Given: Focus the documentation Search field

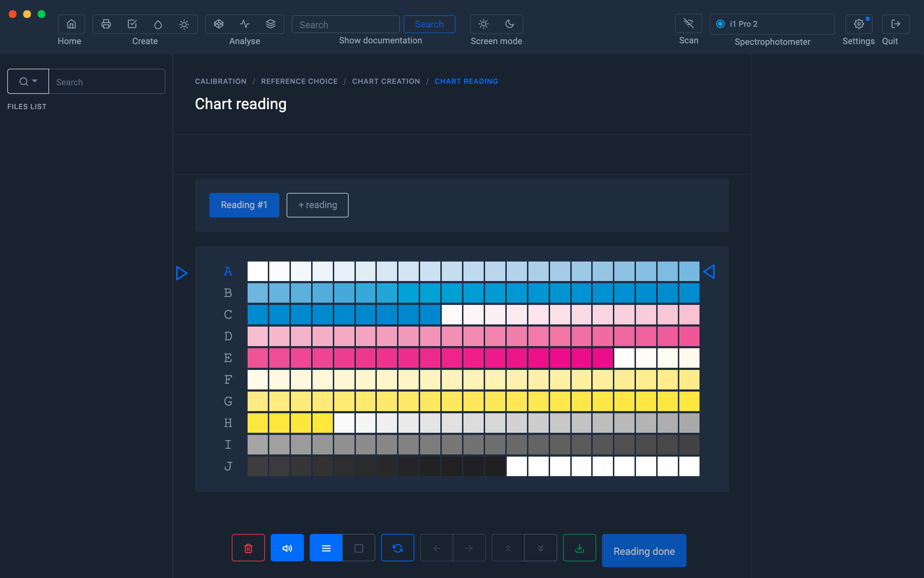Looking at the screenshot, I should (x=345, y=25).
